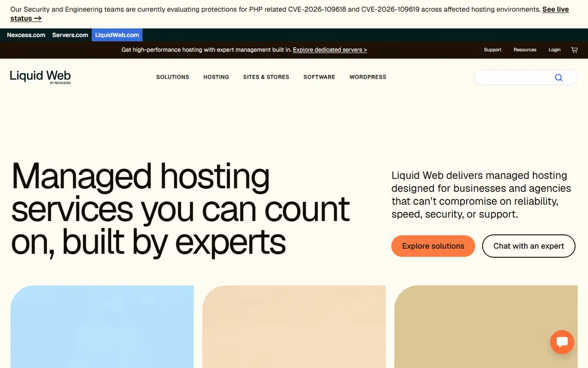Open the Software menu

319,77
